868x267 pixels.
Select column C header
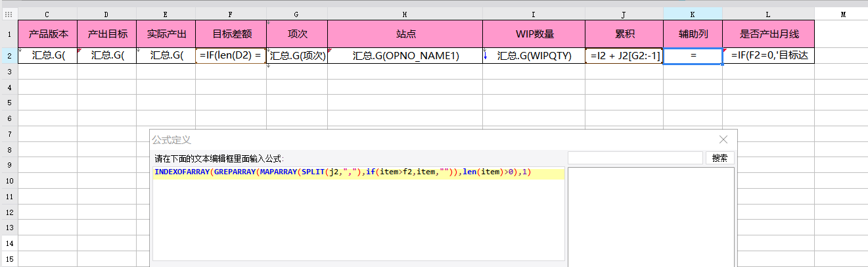click(x=47, y=14)
